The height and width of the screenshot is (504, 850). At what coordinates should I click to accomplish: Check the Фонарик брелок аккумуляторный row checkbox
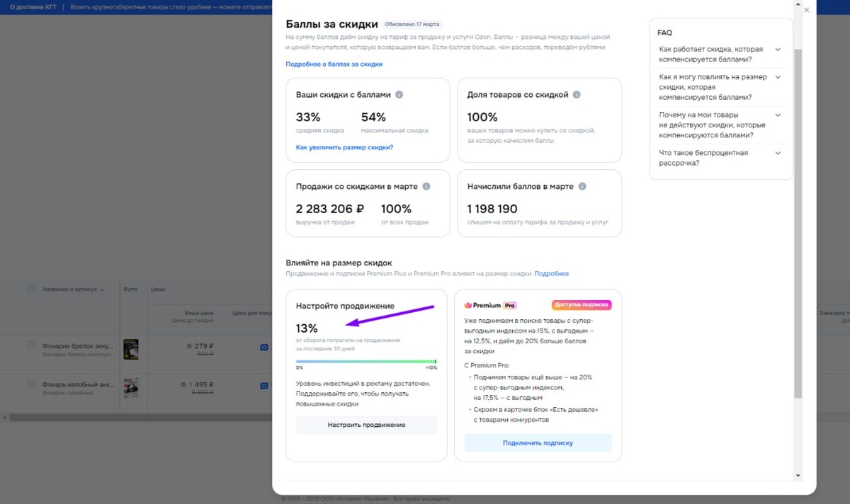(x=31, y=345)
